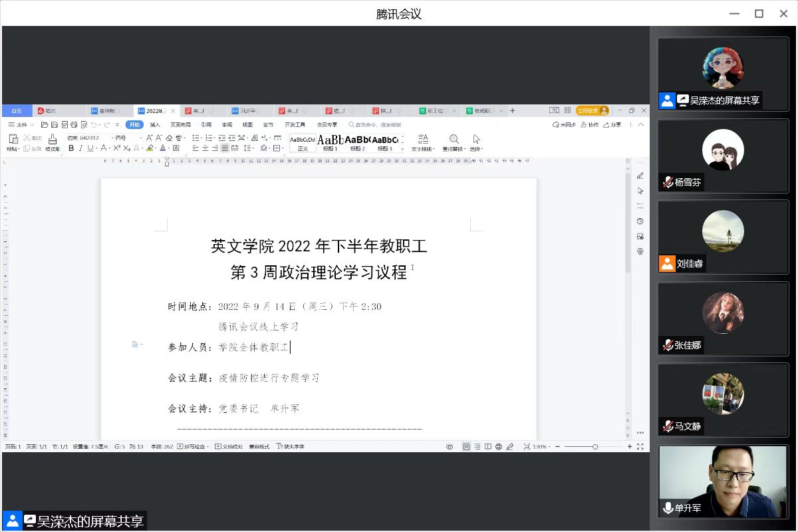
Task: Click the superscript X² icon
Action: tap(116, 148)
